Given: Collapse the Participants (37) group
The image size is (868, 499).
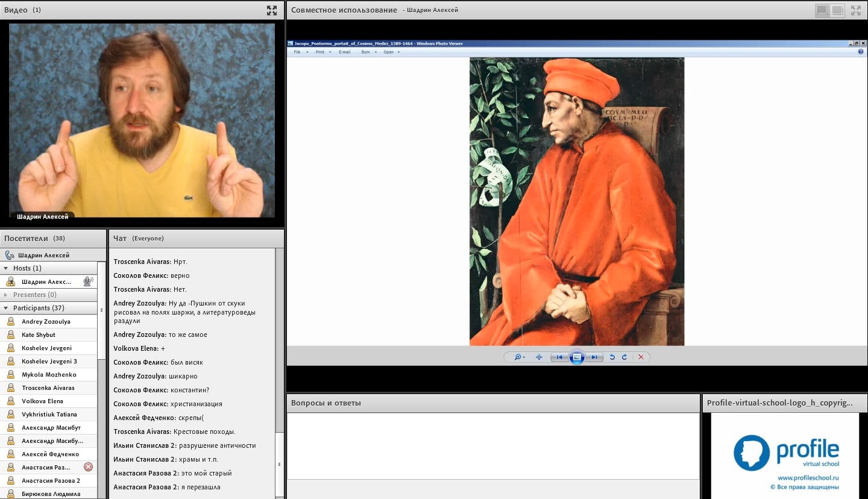Looking at the screenshot, I should 6,308.
